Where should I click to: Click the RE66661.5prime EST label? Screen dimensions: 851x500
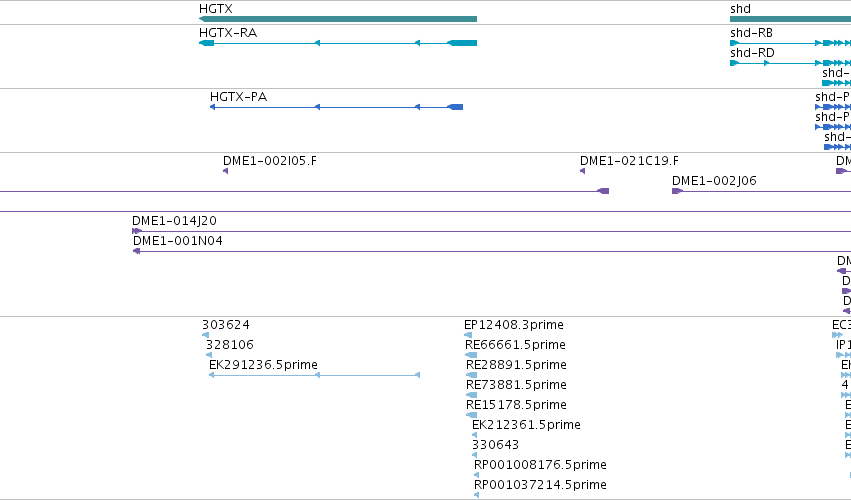pyautogui.click(x=516, y=345)
